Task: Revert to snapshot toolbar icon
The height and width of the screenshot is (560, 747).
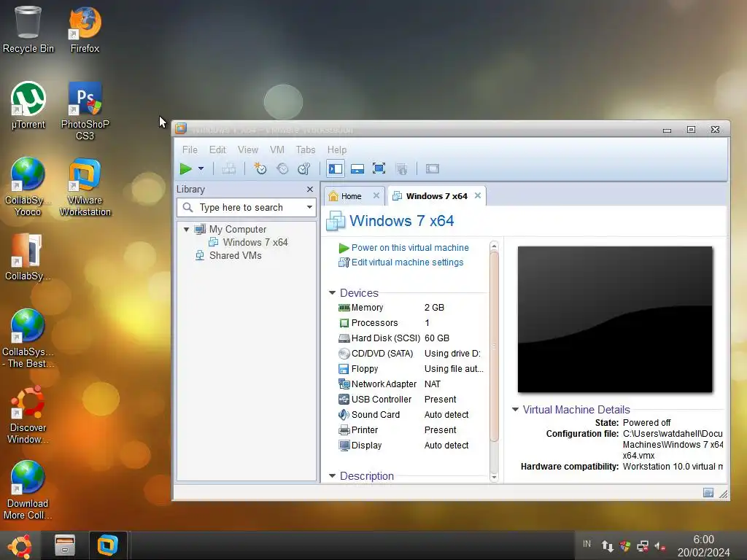Action: pos(282,168)
